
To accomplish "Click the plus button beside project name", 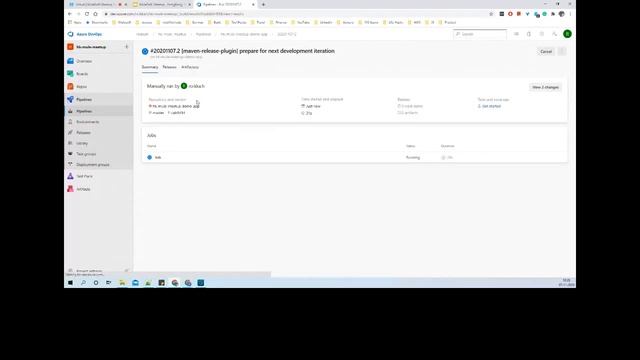I will click(127, 47).
